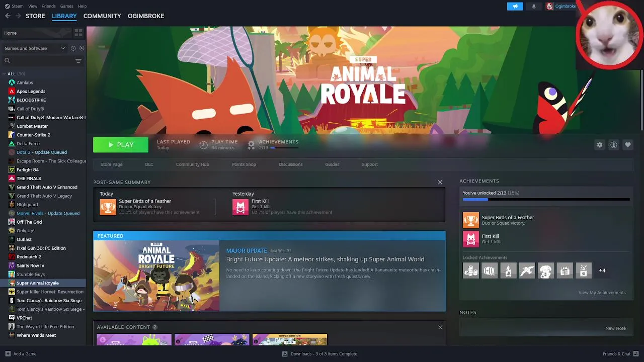Open the advanced filter options icon

pyautogui.click(x=78, y=61)
